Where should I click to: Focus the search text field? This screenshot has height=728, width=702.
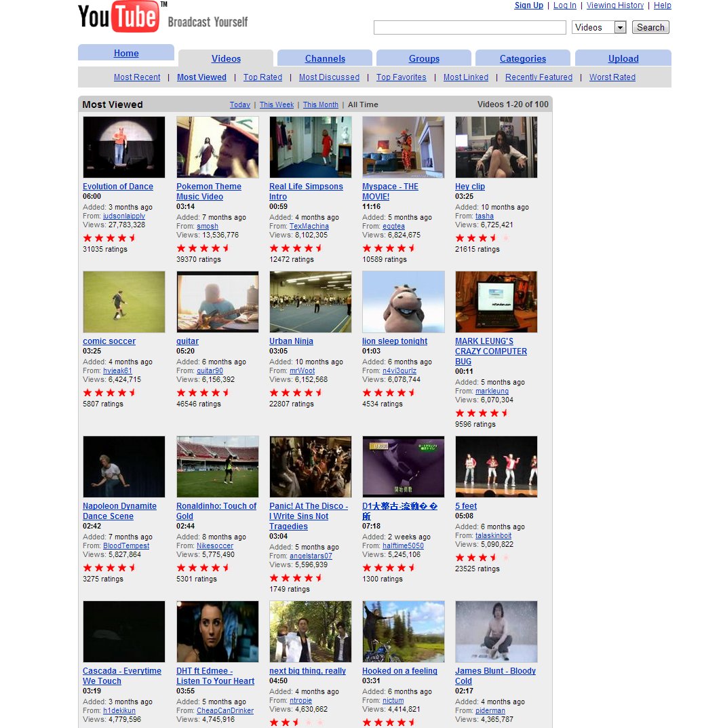[x=470, y=27]
